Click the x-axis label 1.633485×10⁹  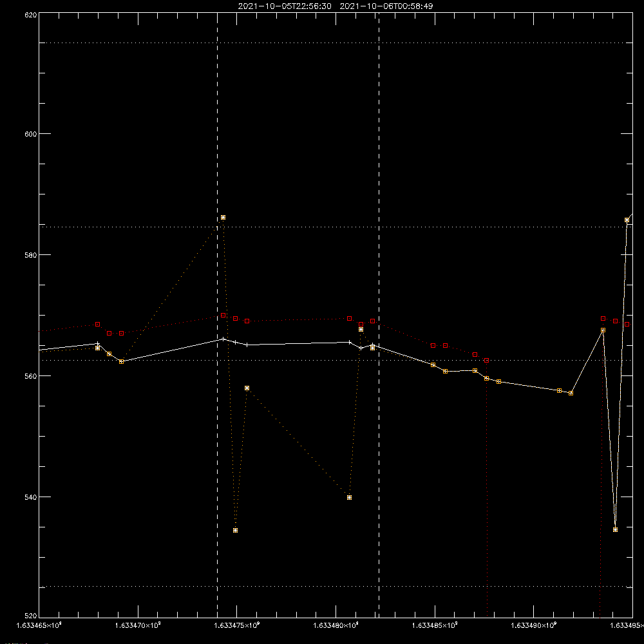tap(435, 625)
